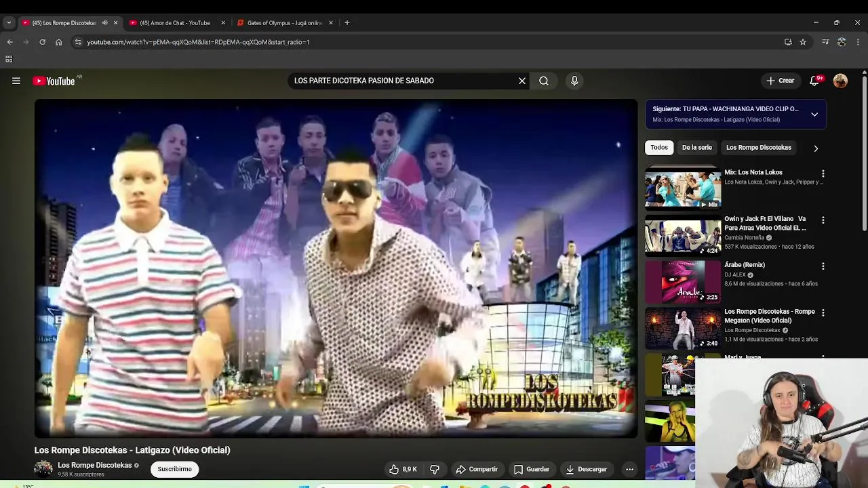Mute the Los Rompe Discotekas tab audio

click(104, 22)
